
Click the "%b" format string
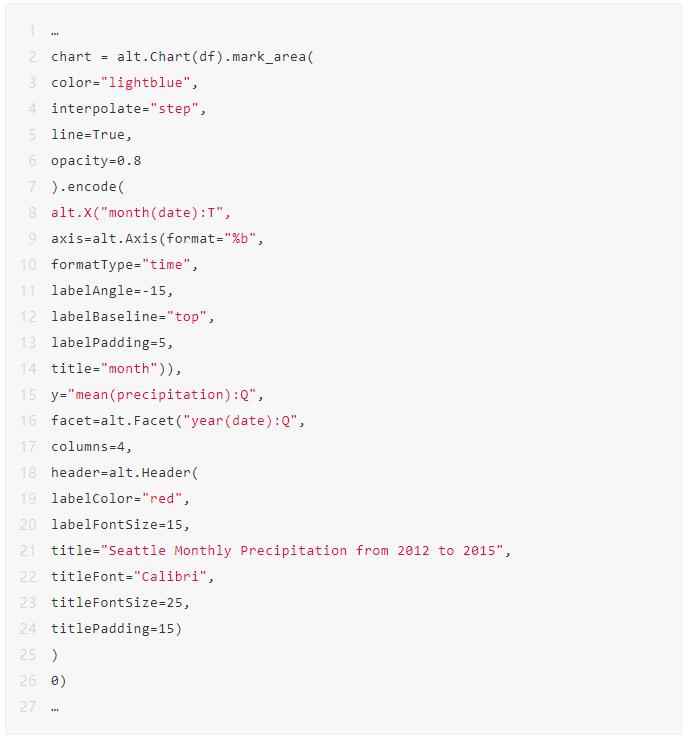(240, 239)
